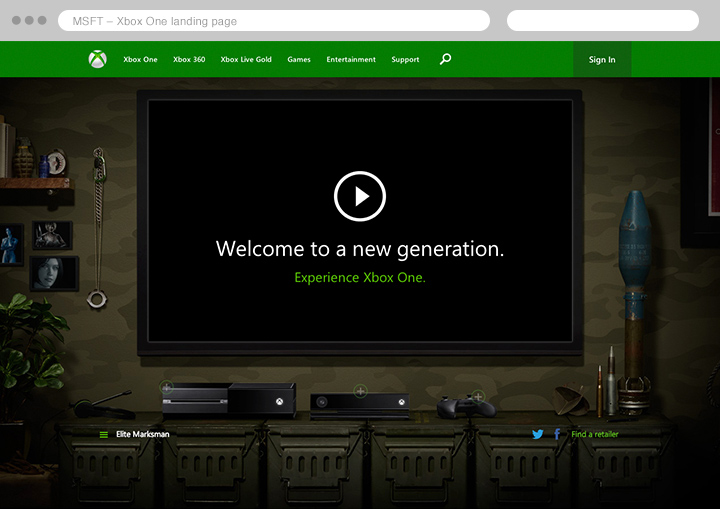Image resolution: width=720 pixels, height=509 pixels.
Task: Open the Xbox 360 menu item
Action: 189,60
